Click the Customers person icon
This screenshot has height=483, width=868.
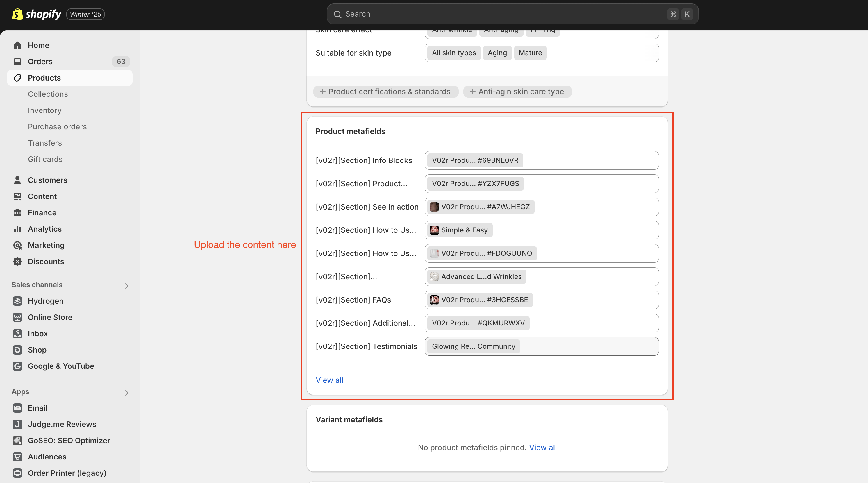17,180
